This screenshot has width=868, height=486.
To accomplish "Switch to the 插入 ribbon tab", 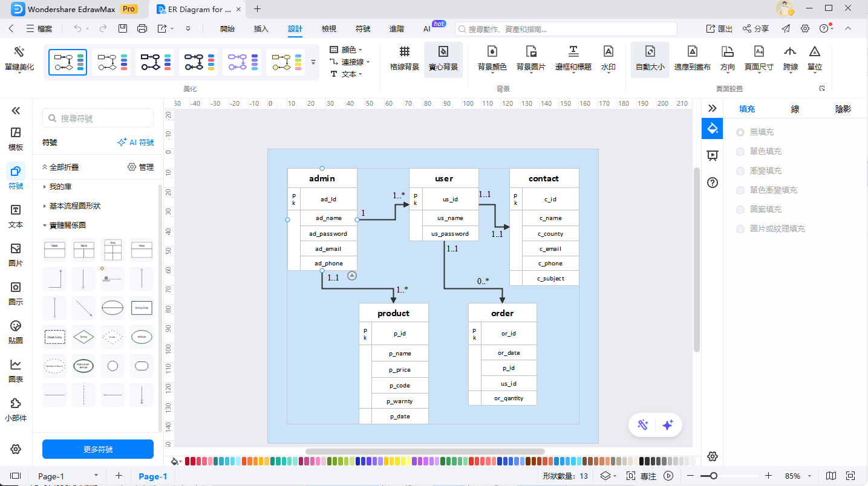I will click(x=261, y=28).
